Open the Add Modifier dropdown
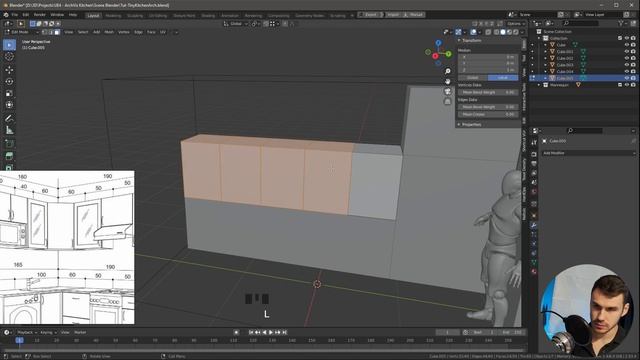Screen dimensions: 640x360 (589, 153)
